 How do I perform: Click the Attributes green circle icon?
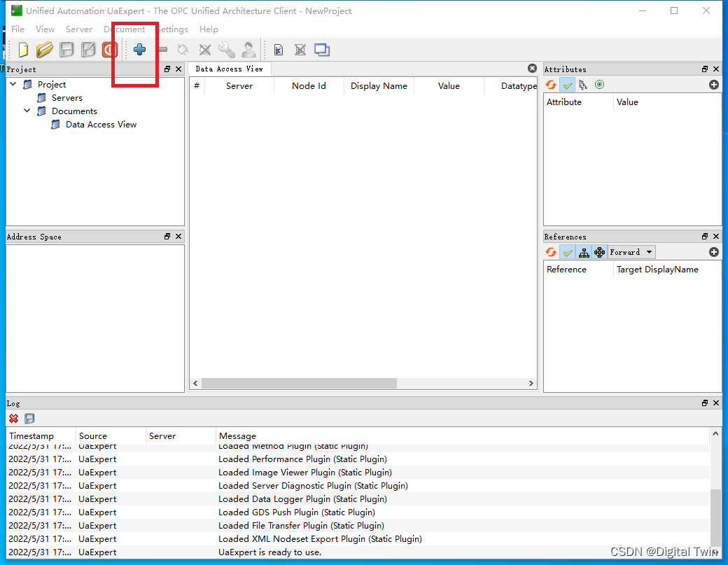[x=599, y=85]
